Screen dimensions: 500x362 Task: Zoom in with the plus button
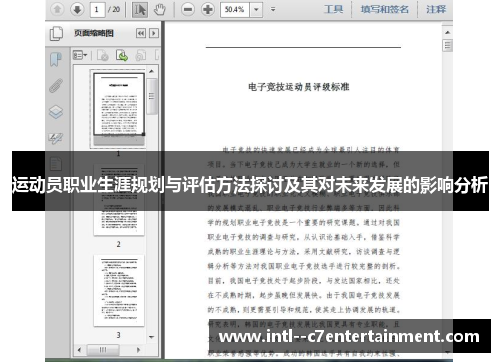coord(208,9)
